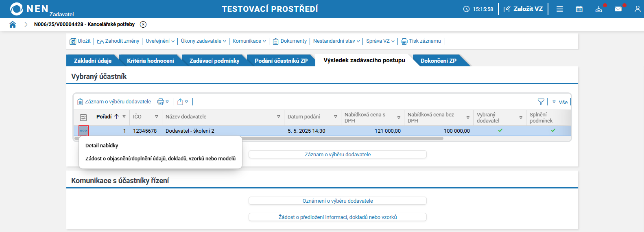The height and width of the screenshot is (232, 644).
Task: Select Detail nabídky from context menu
Action: tap(102, 146)
